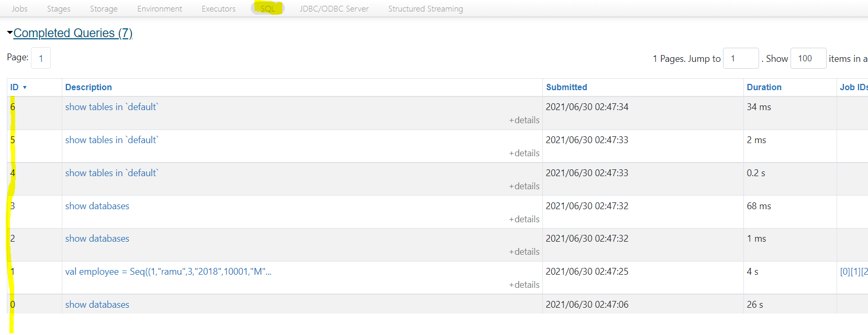Switch to Structured Streaming tab
The height and width of the screenshot is (335, 868).
coord(426,9)
